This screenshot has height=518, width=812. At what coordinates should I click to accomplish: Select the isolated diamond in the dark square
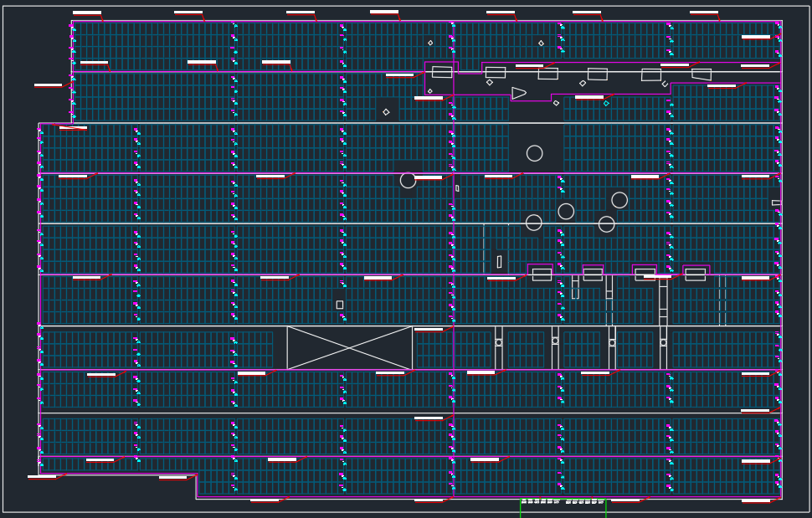click(x=386, y=111)
